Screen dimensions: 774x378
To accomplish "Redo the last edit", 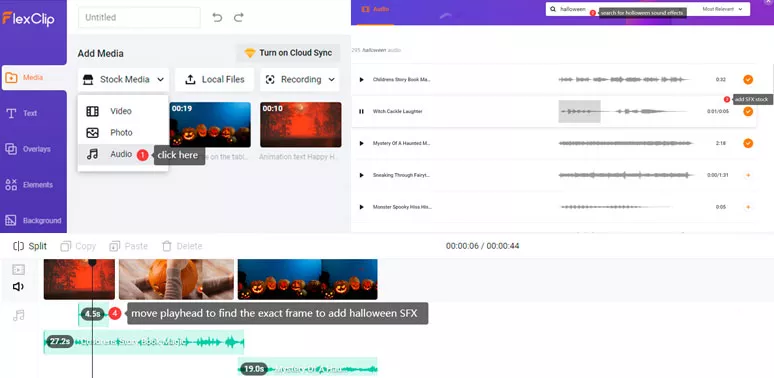I will point(239,17).
